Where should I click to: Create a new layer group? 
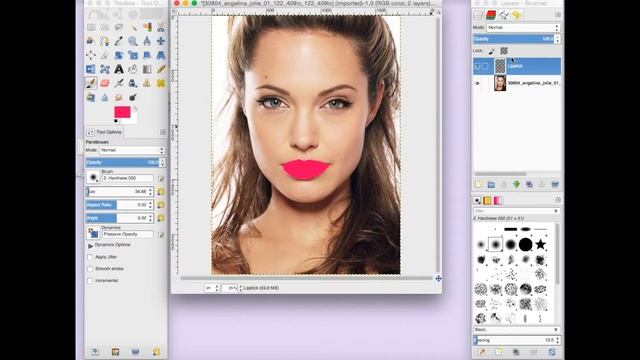click(x=491, y=184)
